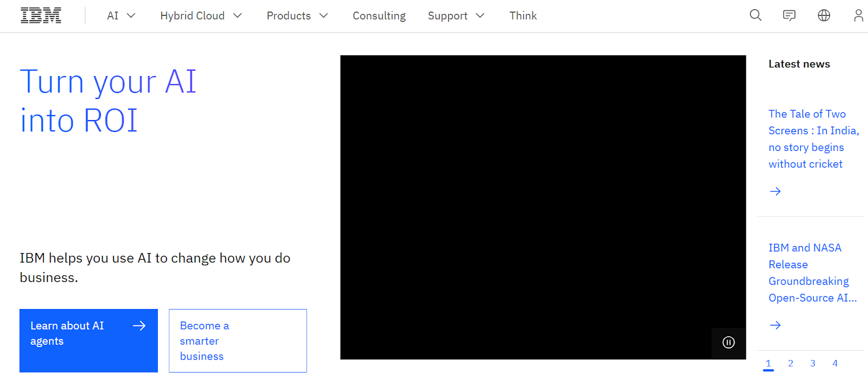Click arrow under IBM and NASA article

coord(775,325)
